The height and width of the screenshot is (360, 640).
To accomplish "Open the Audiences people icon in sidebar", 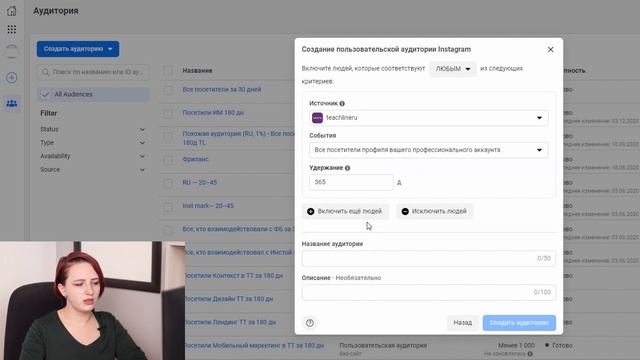I will click(x=12, y=103).
